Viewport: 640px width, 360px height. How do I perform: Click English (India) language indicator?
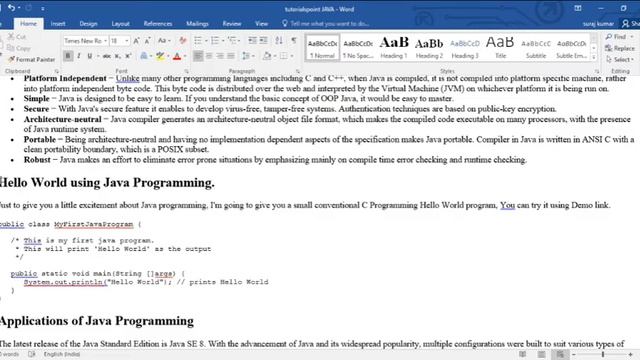pyautogui.click(x=62, y=354)
